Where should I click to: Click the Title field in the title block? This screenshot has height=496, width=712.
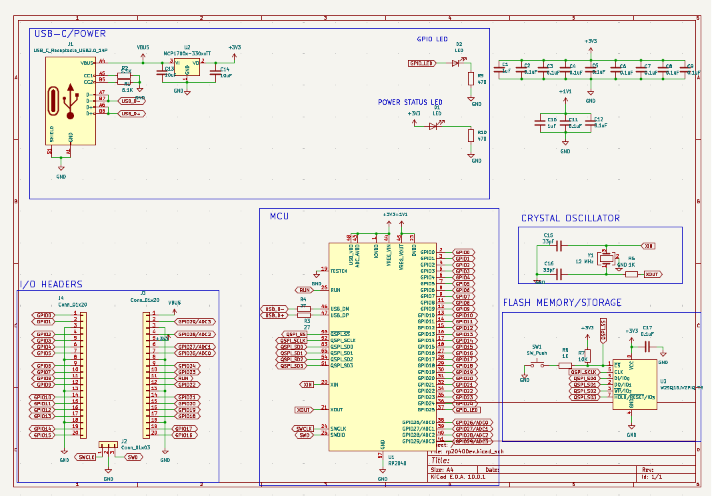pos(440,460)
